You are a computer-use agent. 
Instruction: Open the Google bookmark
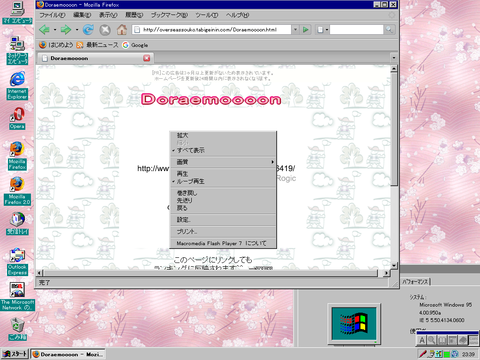pos(135,45)
